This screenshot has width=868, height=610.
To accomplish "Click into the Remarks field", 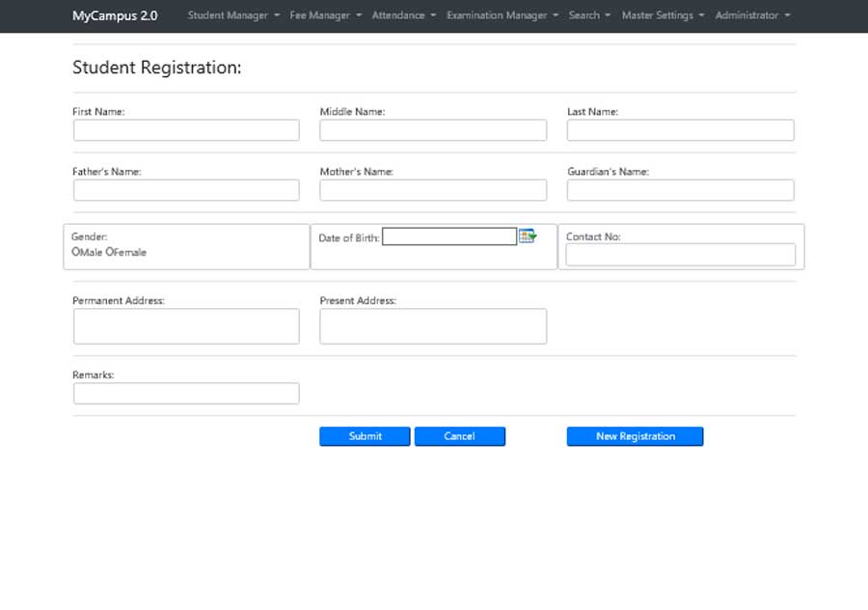I will [186, 394].
